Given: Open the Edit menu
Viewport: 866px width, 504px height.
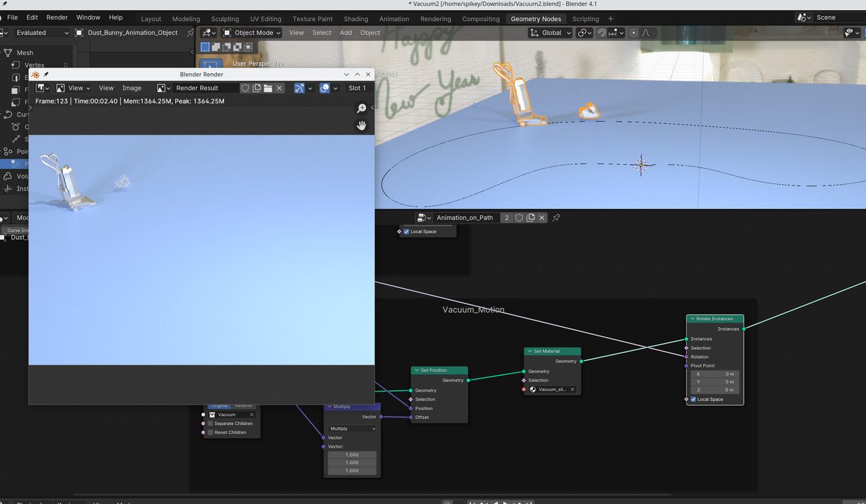Looking at the screenshot, I should [x=32, y=18].
